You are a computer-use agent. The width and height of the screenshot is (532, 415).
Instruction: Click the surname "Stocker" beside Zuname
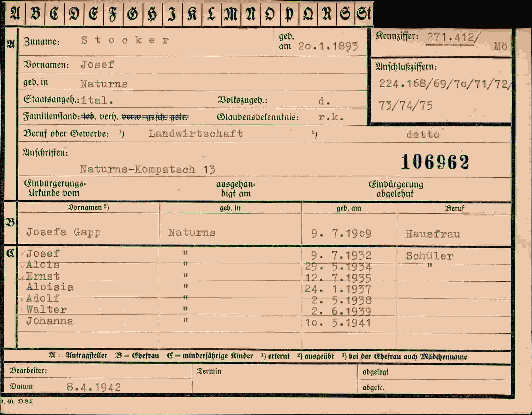pos(125,40)
